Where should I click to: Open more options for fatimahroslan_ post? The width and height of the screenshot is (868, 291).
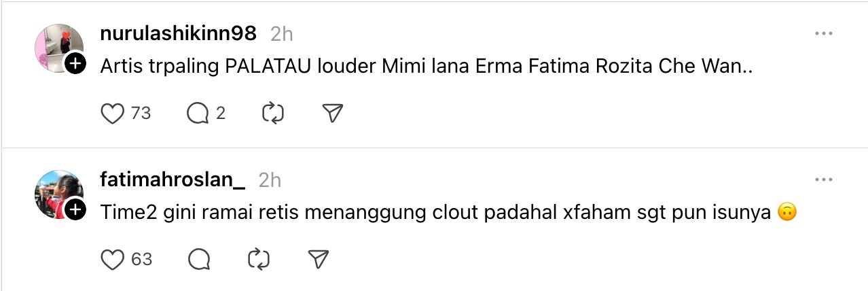tap(823, 179)
